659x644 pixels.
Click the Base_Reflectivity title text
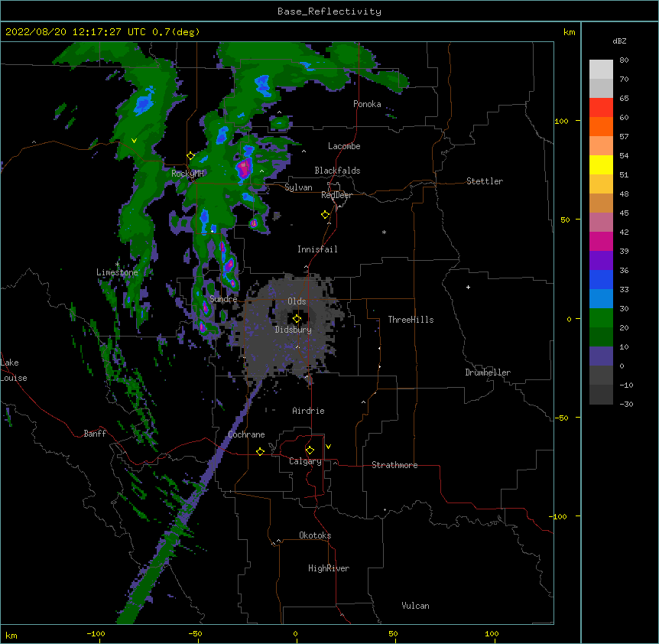click(x=329, y=11)
